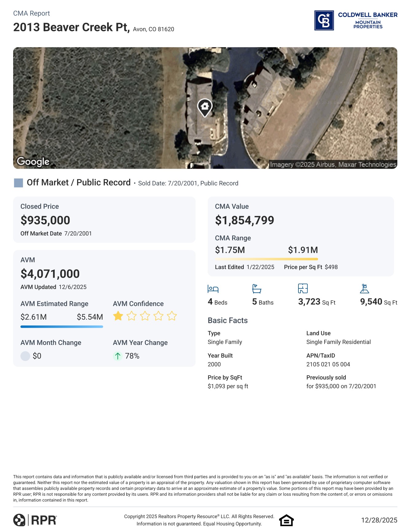Click the CMA Value $1,854,799 amount

pos(244,220)
